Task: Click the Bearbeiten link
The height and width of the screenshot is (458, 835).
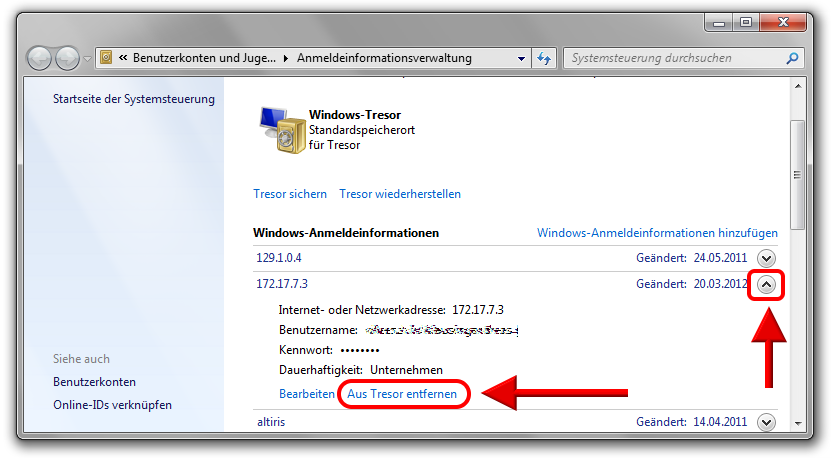Action: click(306, 394)
